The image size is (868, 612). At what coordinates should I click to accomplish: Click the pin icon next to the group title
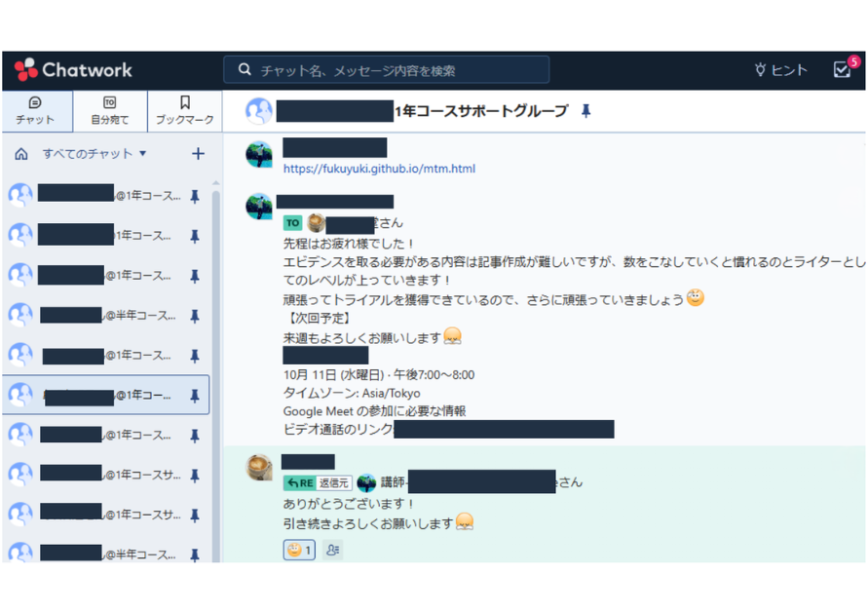(585, 111)
